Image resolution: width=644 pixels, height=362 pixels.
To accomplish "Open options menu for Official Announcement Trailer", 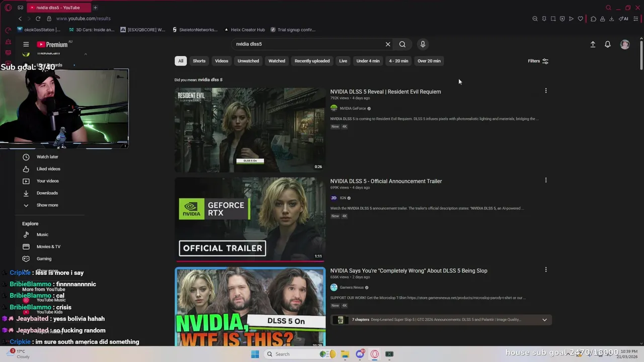I will pos(546,180).
